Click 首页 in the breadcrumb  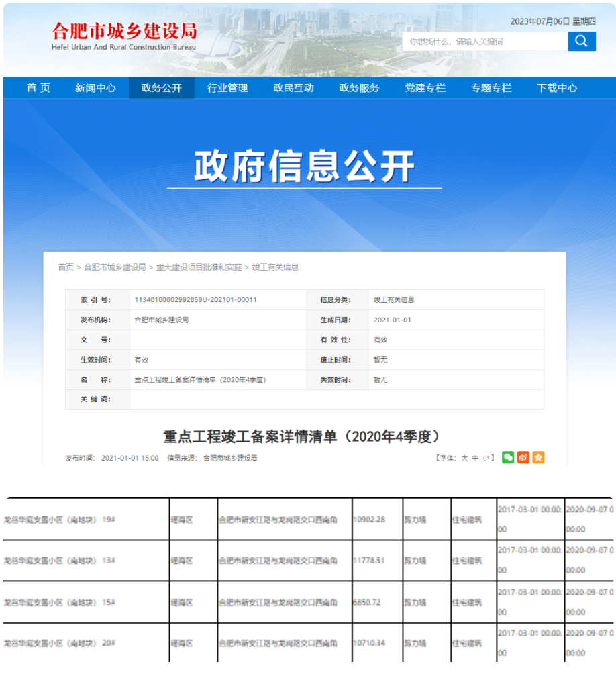tap(66, 267)
